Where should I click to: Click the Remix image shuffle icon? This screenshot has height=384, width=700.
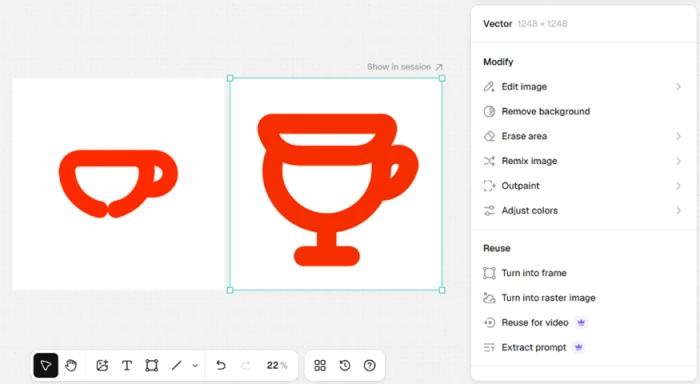tap(489, 161)
